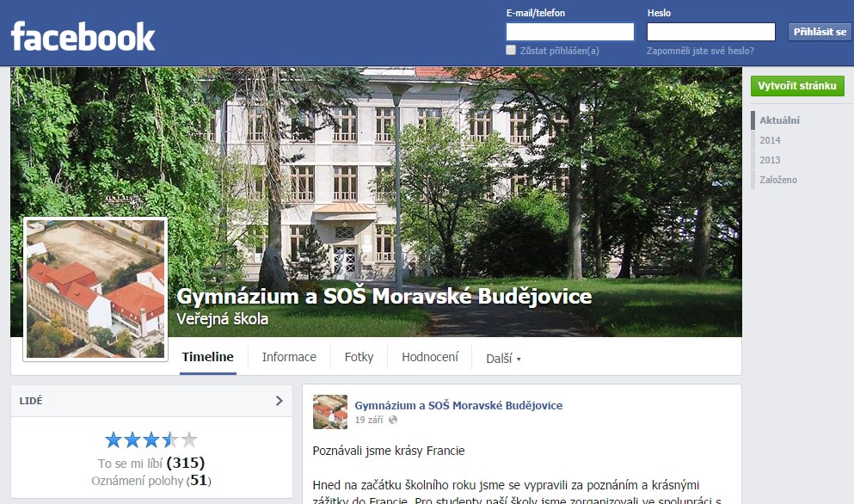Click the Veřejná škola category label
854x504 pixels.
[x=222, y=319]
